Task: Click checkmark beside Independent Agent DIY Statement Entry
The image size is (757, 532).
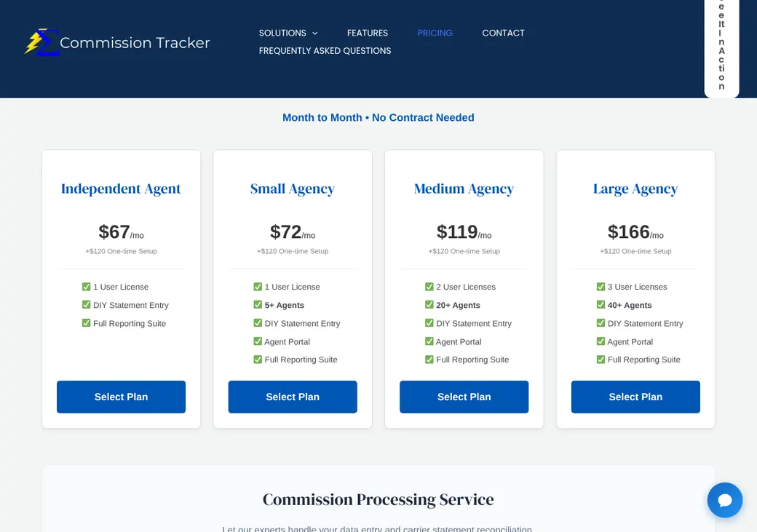Action: (87, 305)
